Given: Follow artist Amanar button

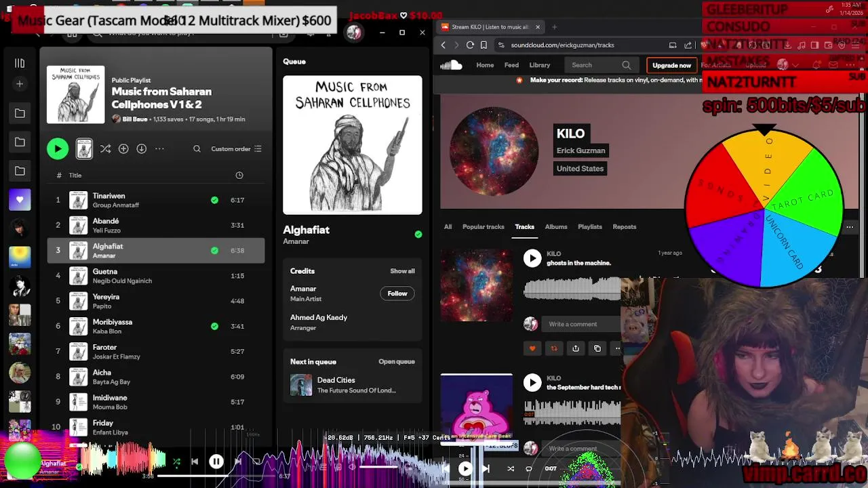Looking at the screenshot, I should [397, 293].
